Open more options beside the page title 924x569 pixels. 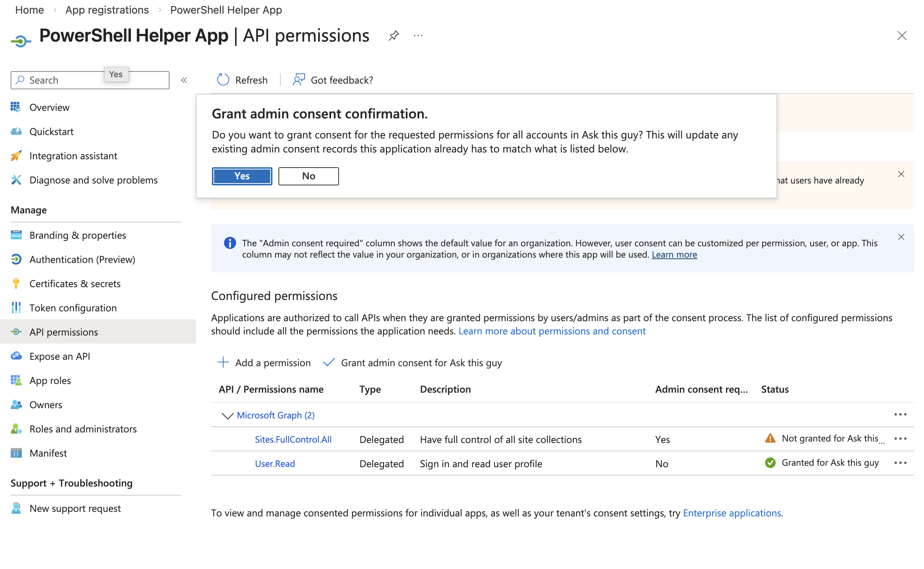click(418, 35)
